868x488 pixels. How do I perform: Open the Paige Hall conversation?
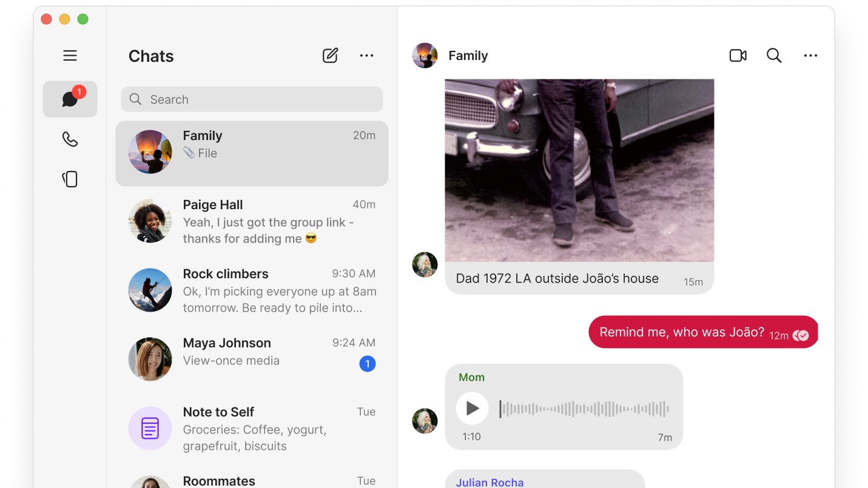[x=252, y=222]
